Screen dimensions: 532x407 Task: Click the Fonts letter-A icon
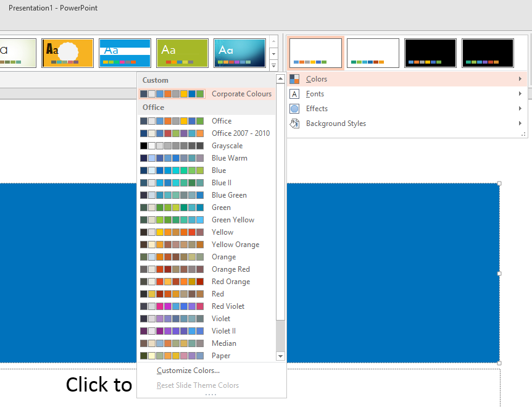tap(295, 94)
